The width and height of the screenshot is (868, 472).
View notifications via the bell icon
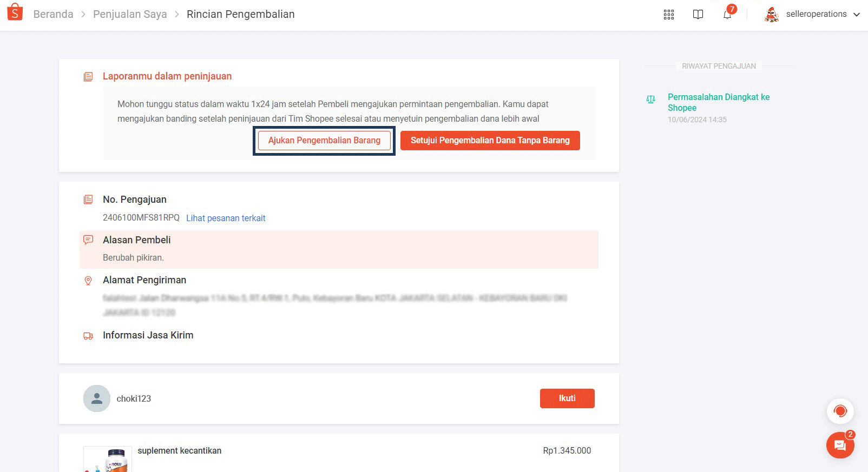point(727,15)
